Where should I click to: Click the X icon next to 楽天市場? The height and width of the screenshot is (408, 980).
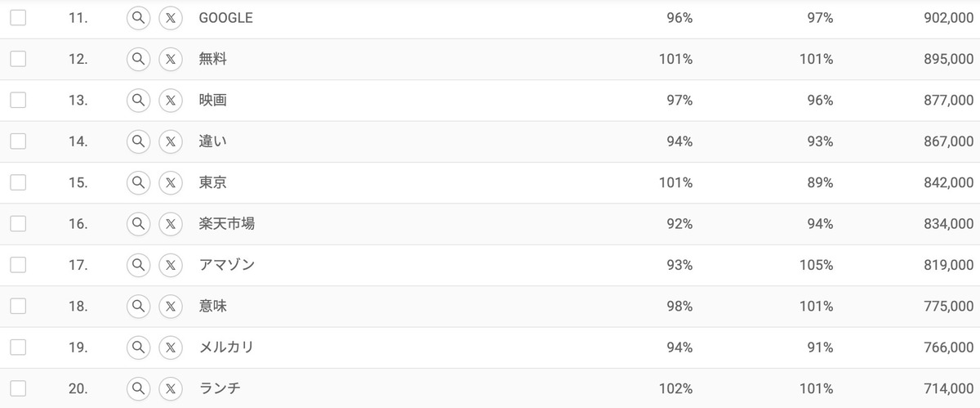pyautogui.click(x=170, y=223)
